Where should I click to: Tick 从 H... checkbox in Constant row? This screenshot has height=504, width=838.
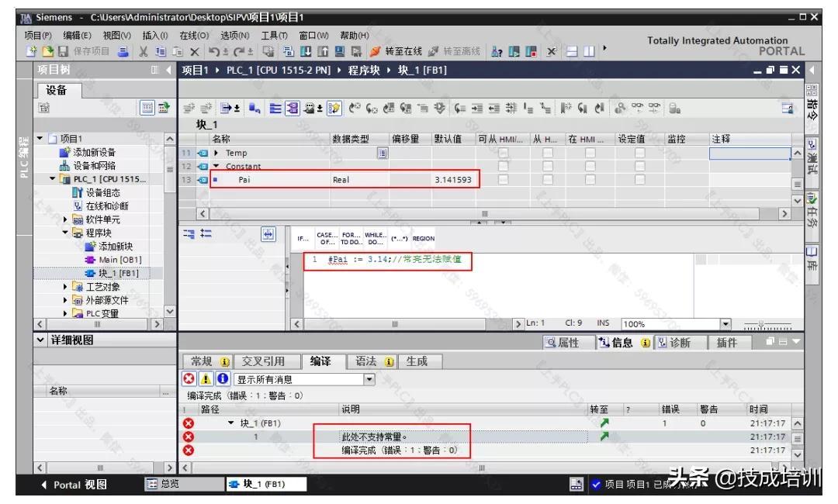click(x=548, y=166)
